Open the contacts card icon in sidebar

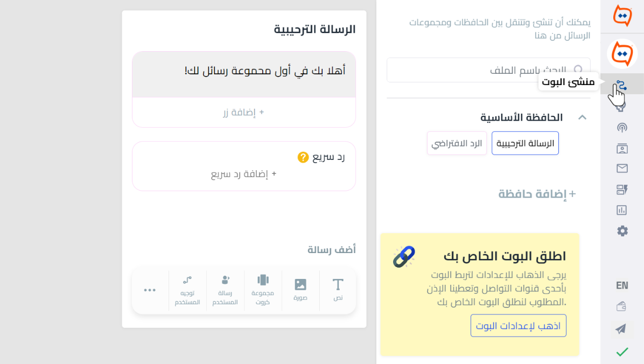622,148
